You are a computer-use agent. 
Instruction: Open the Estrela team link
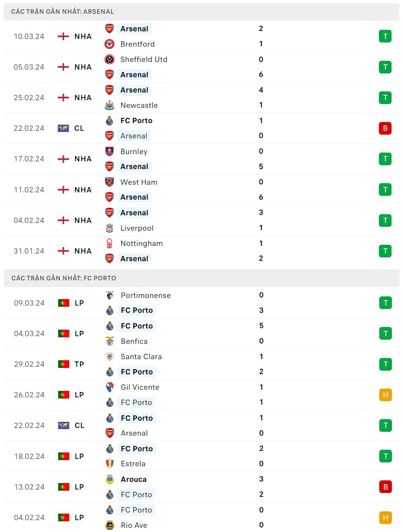click(133, 464)
